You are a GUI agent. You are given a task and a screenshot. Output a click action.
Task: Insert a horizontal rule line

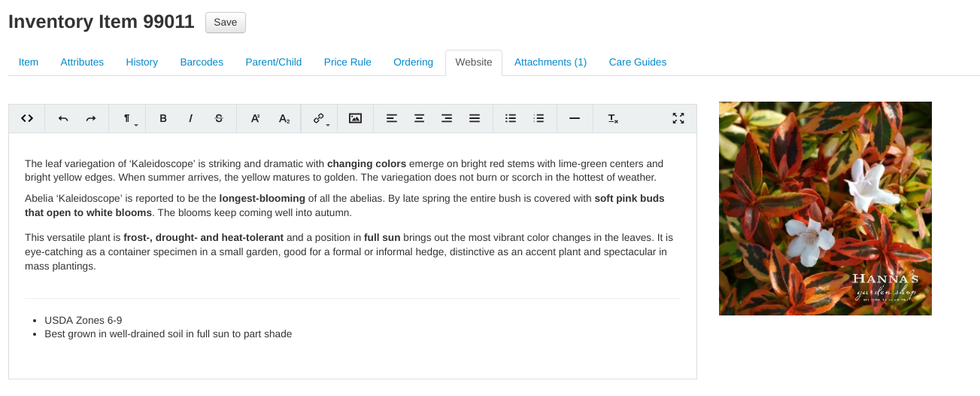(x=575, y=118)
